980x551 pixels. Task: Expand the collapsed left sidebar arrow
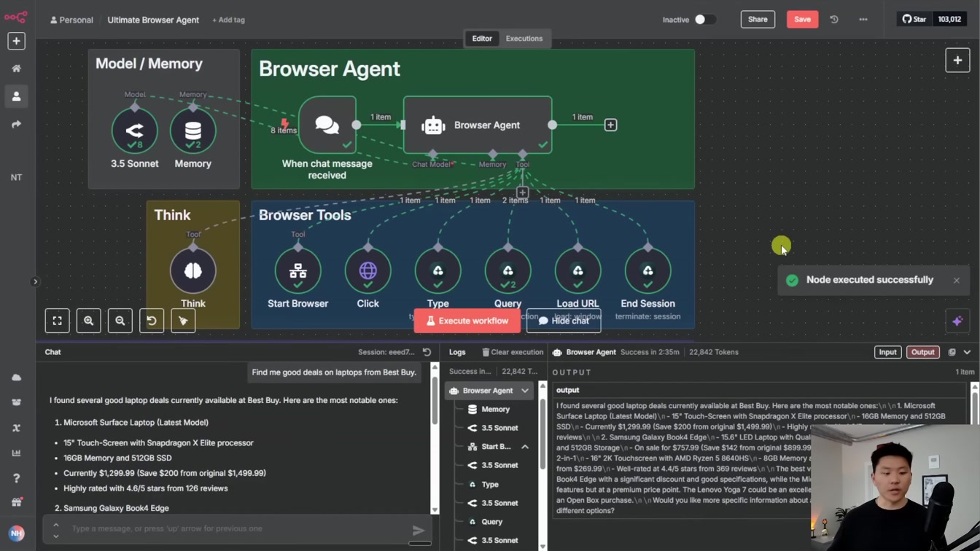35,281
